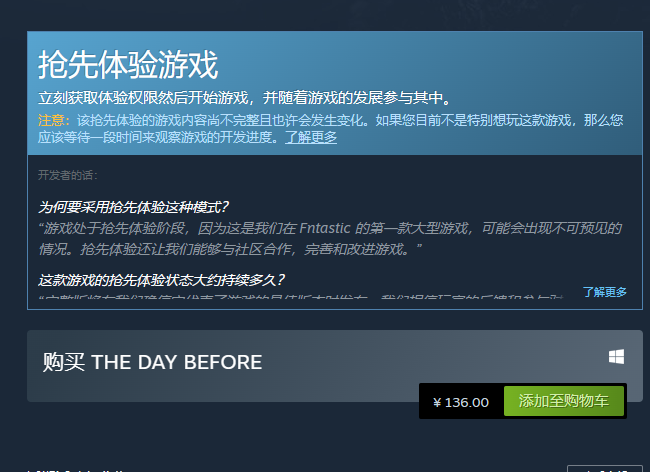Click the ¥ 136.00 price label
Viewport: 650px width, 472px height.
click(461, 402)
